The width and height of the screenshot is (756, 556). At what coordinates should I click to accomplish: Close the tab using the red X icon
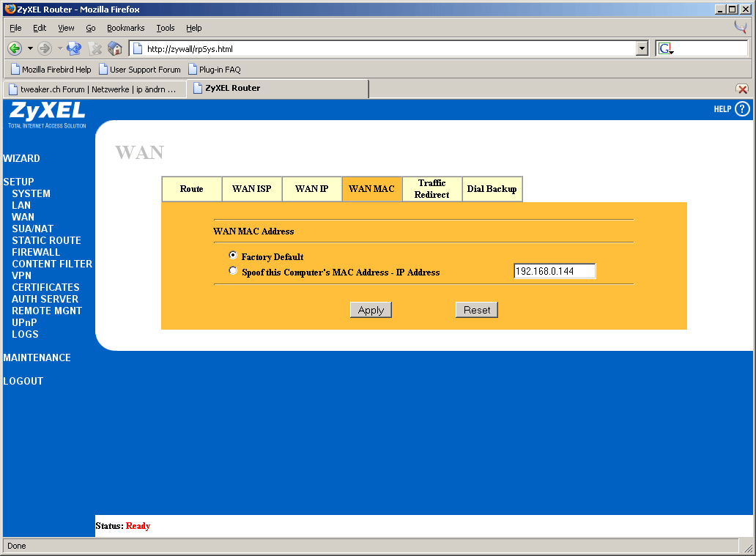[x=742, y=89]
